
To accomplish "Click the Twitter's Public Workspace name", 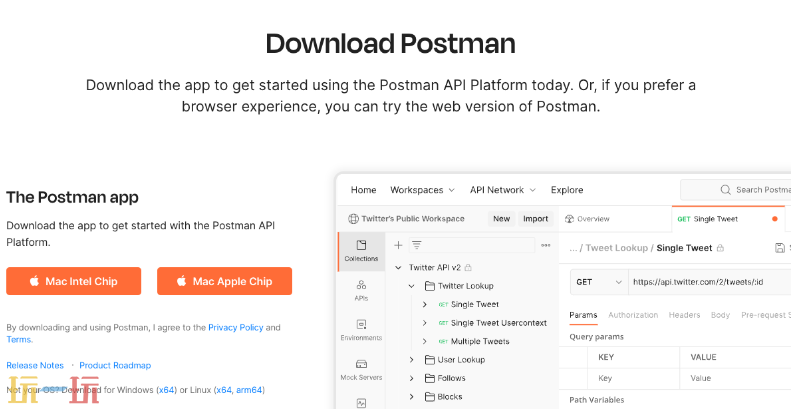I will 413,219.
